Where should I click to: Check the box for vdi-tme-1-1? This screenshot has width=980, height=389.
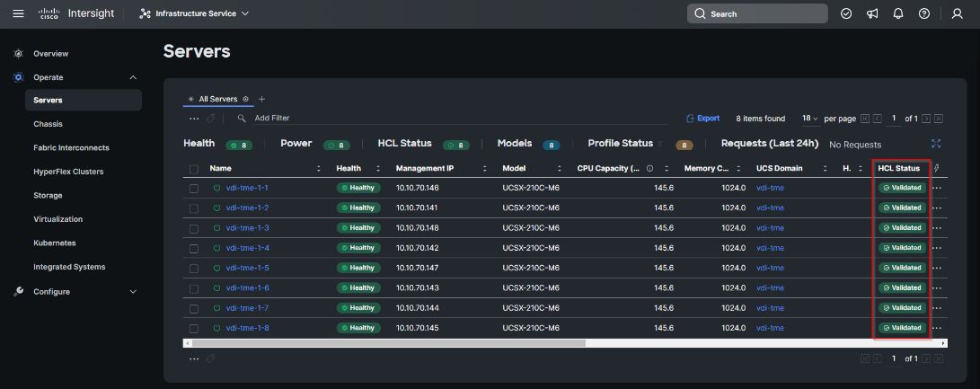pyautogui.click(x=194, y=189)
